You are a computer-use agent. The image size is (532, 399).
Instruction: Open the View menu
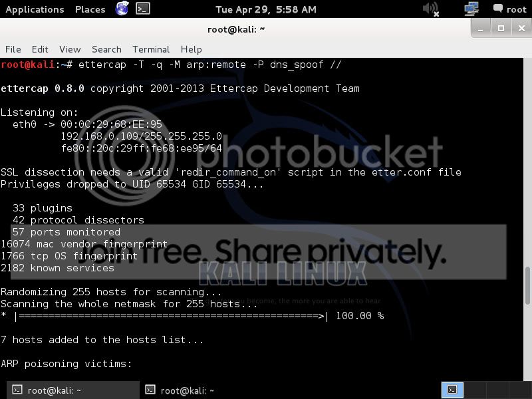tap(70, 49)
